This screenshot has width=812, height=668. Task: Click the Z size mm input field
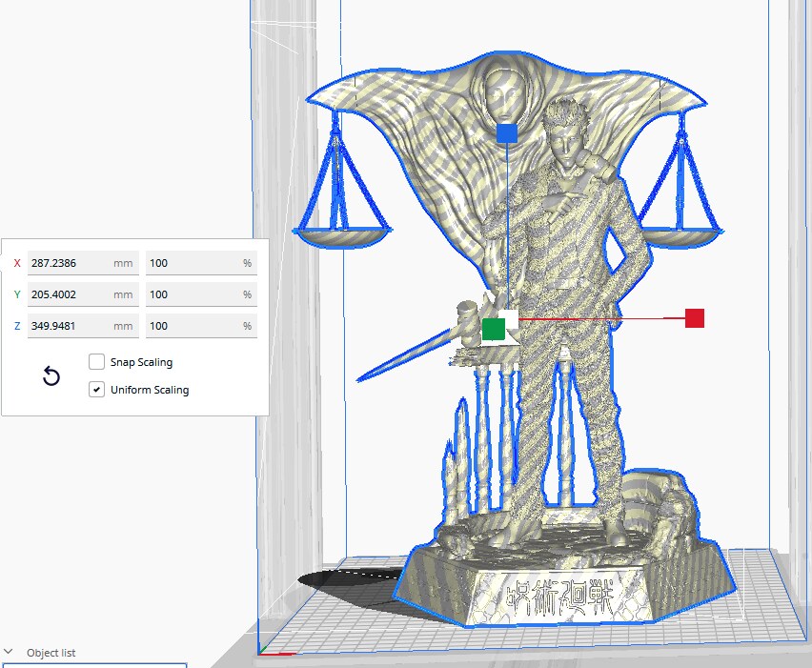83,326
